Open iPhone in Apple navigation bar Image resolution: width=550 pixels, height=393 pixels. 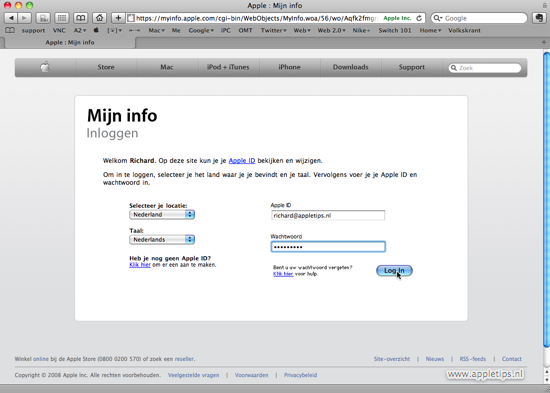289,67
